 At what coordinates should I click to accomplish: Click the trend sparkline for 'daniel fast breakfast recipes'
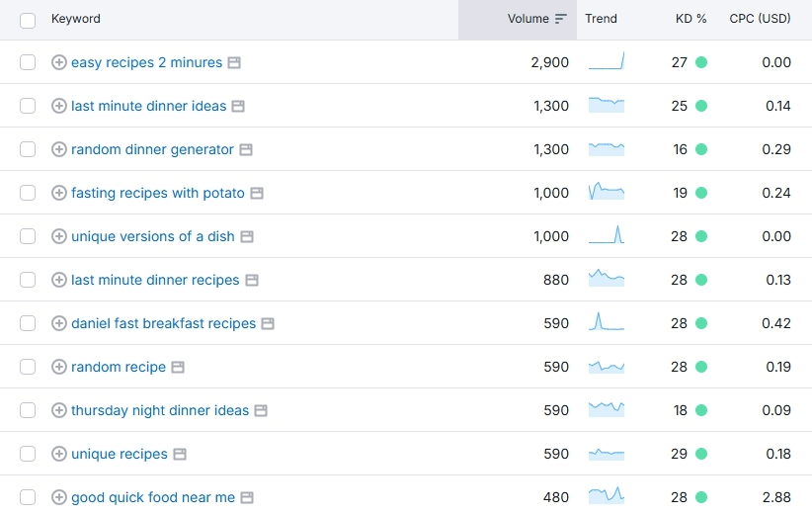[x=606, y=323]
